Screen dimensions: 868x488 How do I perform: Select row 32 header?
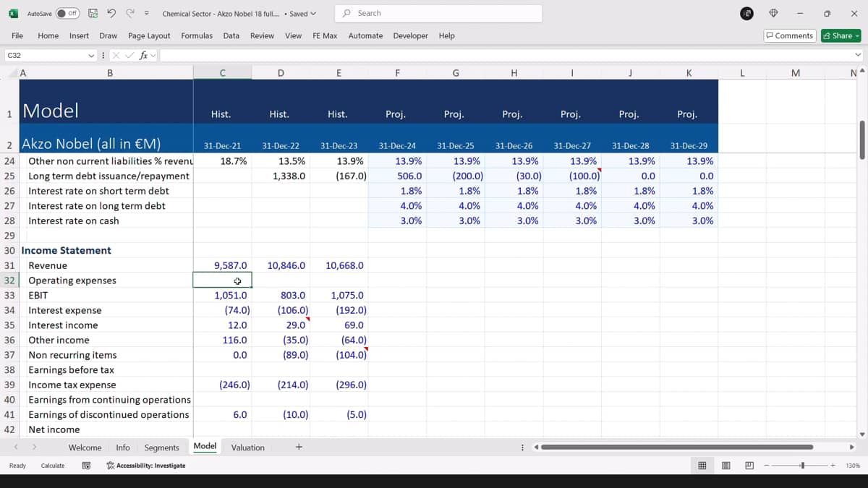(x=9, y=281)
